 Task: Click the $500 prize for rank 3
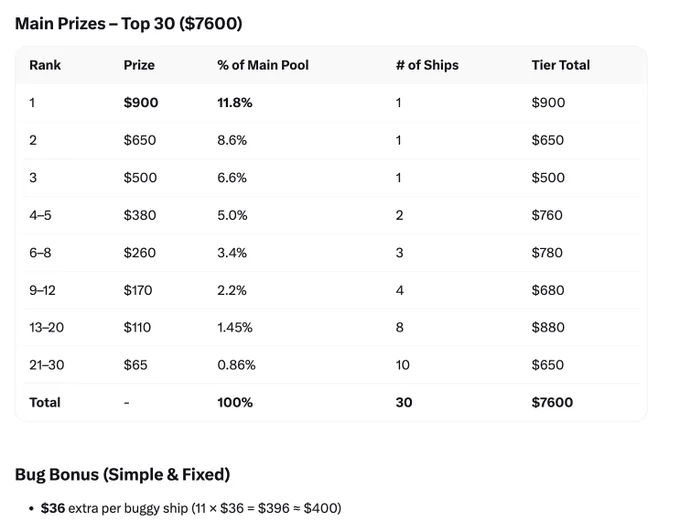pos(140,178)
